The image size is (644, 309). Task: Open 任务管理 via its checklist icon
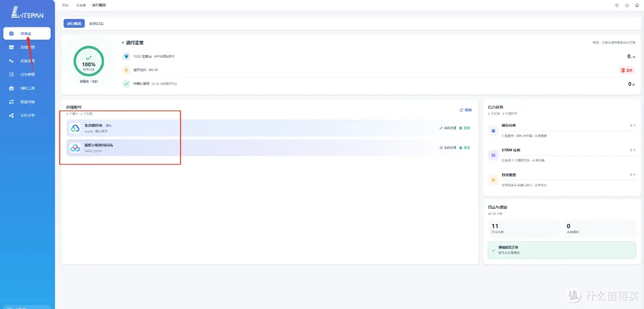11,74
